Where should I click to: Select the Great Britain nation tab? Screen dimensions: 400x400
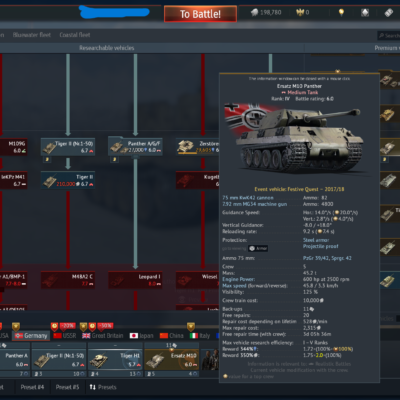tap(103, 336)
